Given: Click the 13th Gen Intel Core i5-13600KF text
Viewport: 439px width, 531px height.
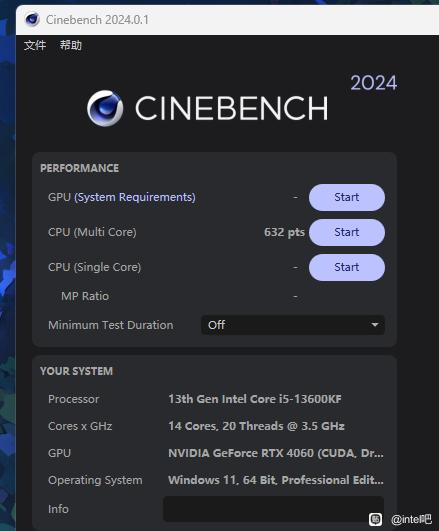Looking at the screenshot, I should click(x=255, y=399).
